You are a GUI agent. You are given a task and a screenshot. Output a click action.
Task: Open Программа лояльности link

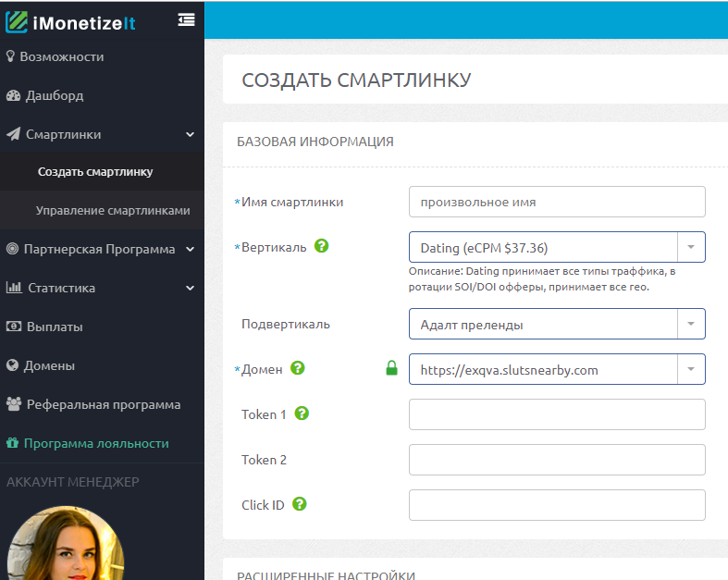[x=96, y=443]
